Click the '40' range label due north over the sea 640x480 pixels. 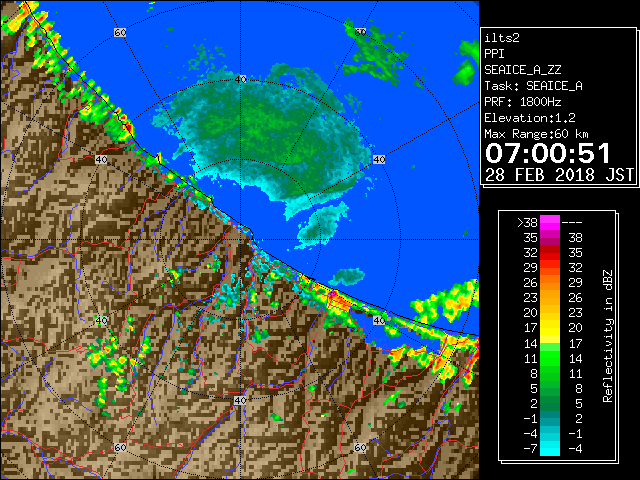pyautogui.click(x=241, y=79)
